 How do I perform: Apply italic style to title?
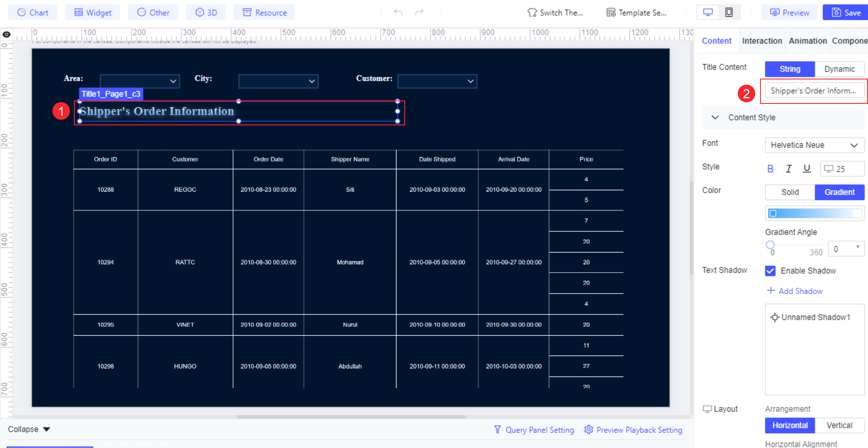pyautogui.click(x=788, y=169)
